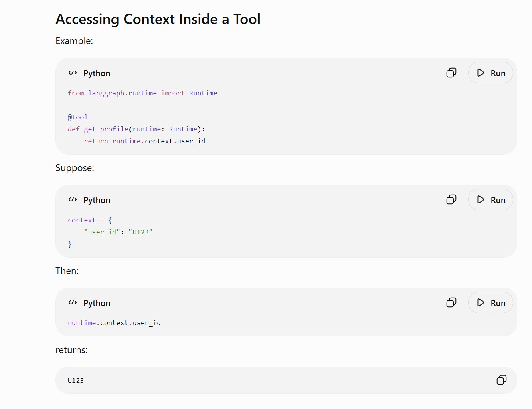Click the 'Suppose:' paragraph text
This screenshot has width=532, height=409.
pos(75,168)
